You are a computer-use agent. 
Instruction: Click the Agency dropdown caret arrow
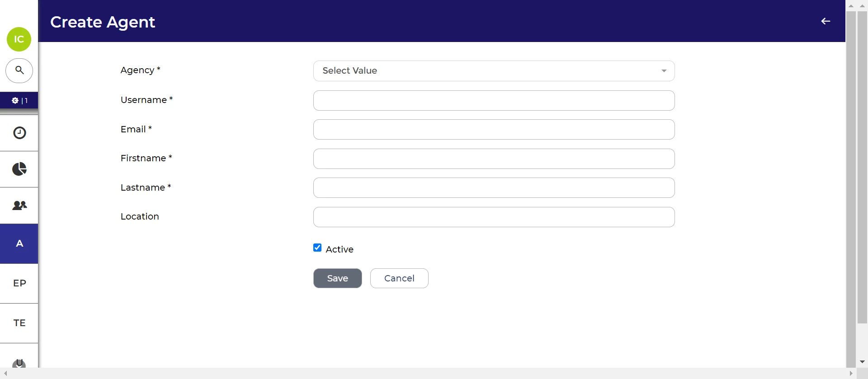(664, 71)
